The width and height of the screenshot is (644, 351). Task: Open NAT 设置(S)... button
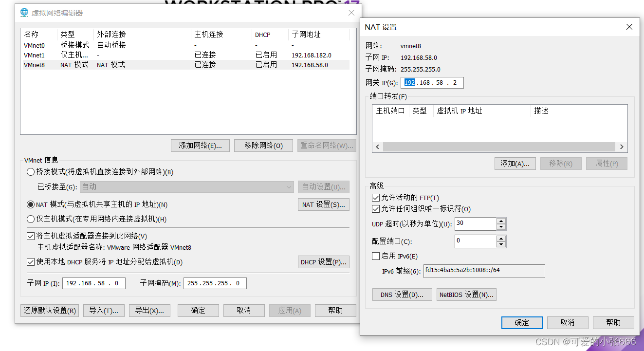coord(324,204)
